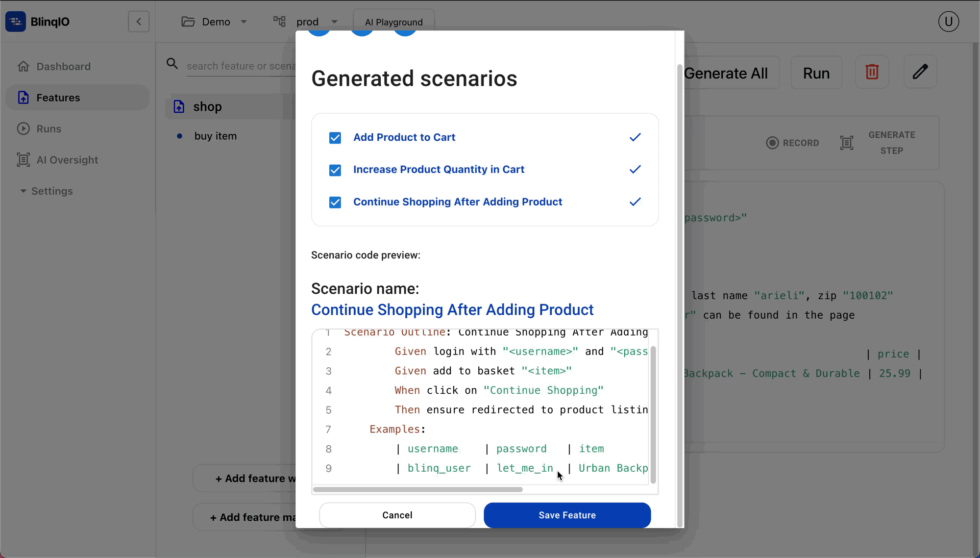Image resolution: width=980 pixels, height=558 pixels.
Task: Click the Demo folder icon
Action: (188, 22)
